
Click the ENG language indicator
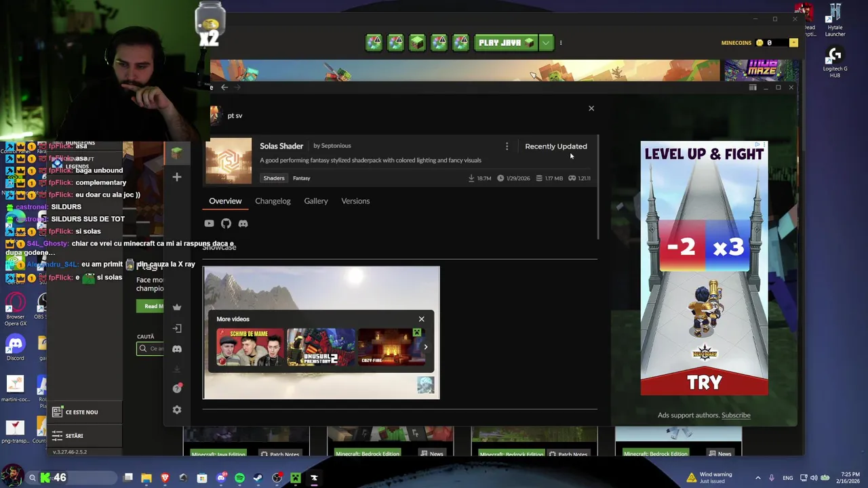coord(787,479)
